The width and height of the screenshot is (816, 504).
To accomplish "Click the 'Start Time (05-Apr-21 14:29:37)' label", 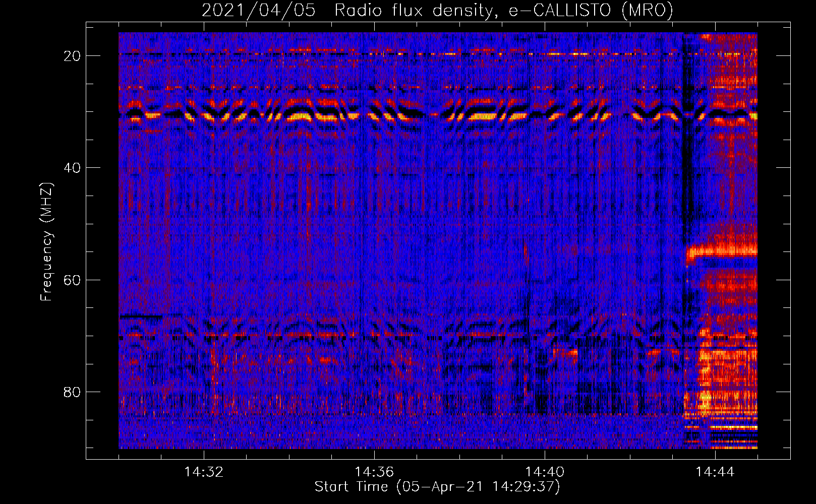I will pyautogui.click(x=437, y=487).
